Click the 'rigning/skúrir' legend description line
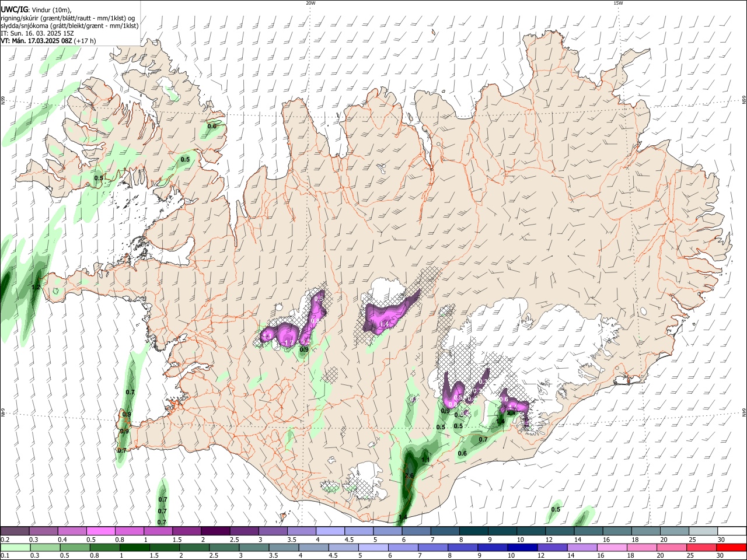 click(68, 18)
